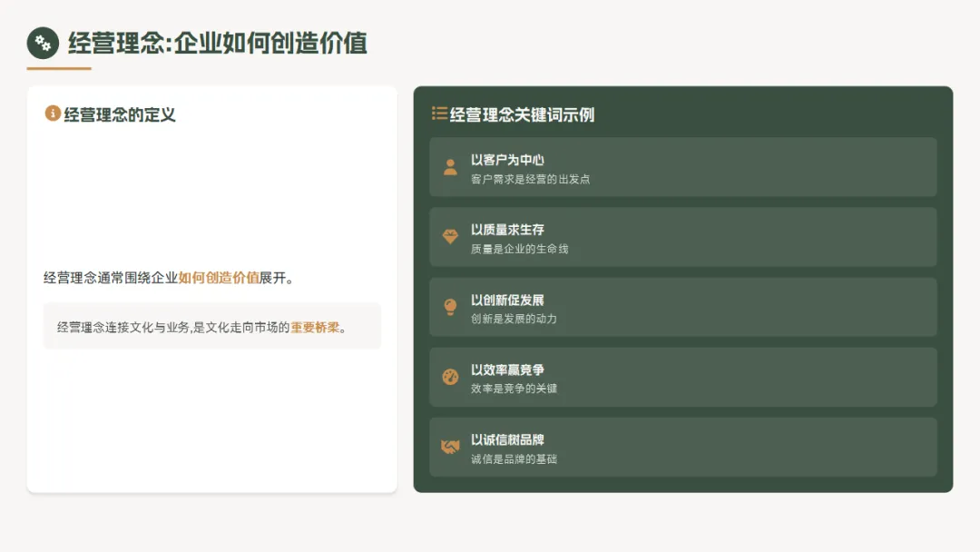Click the subtitle 客户需求是经营的出发点
This screenshot has height=552, width=980.
(530, 179)
